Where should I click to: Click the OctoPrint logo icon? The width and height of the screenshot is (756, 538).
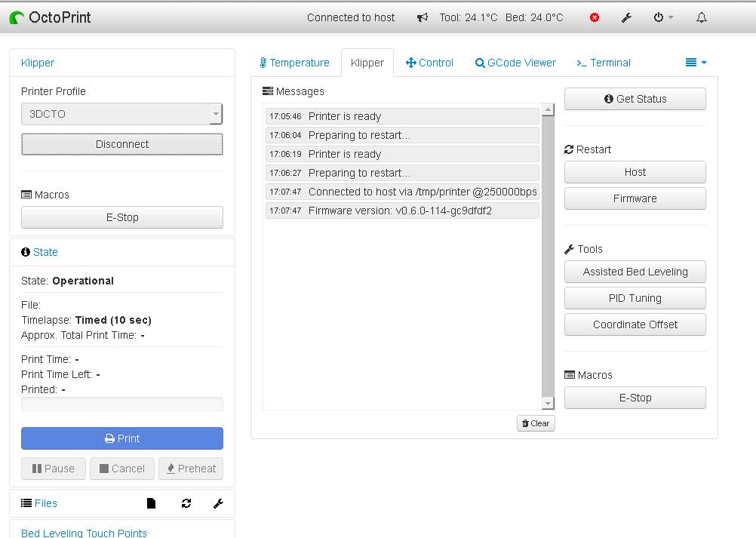coord(17,18)
